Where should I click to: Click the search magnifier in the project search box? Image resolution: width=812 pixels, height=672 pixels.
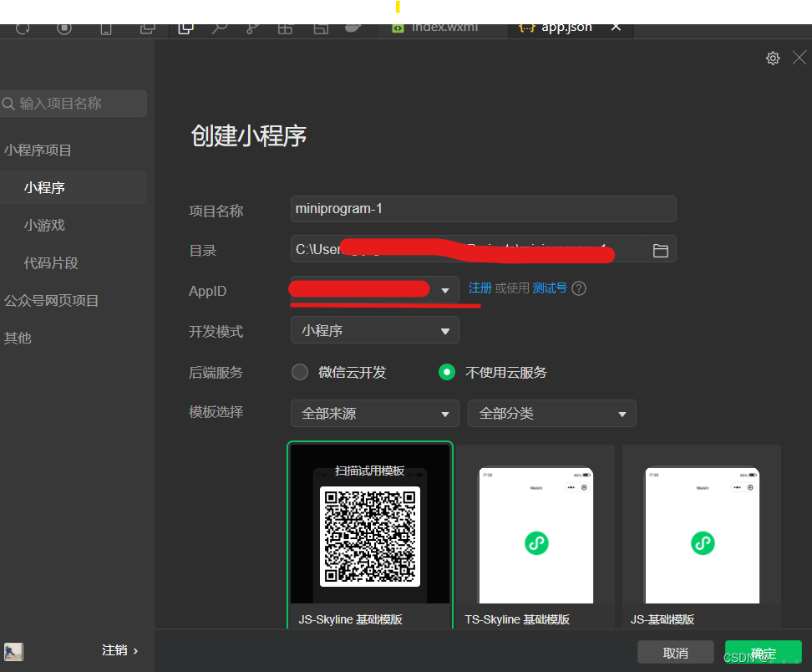point(8,104)
